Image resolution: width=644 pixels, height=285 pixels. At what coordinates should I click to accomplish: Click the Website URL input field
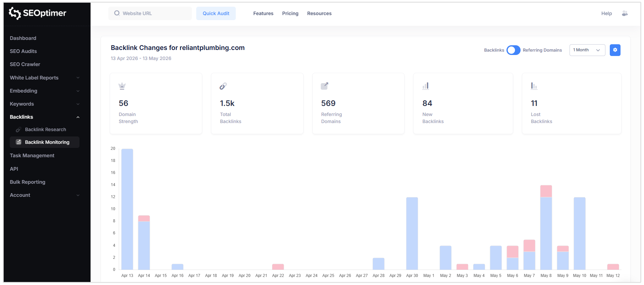150,13
